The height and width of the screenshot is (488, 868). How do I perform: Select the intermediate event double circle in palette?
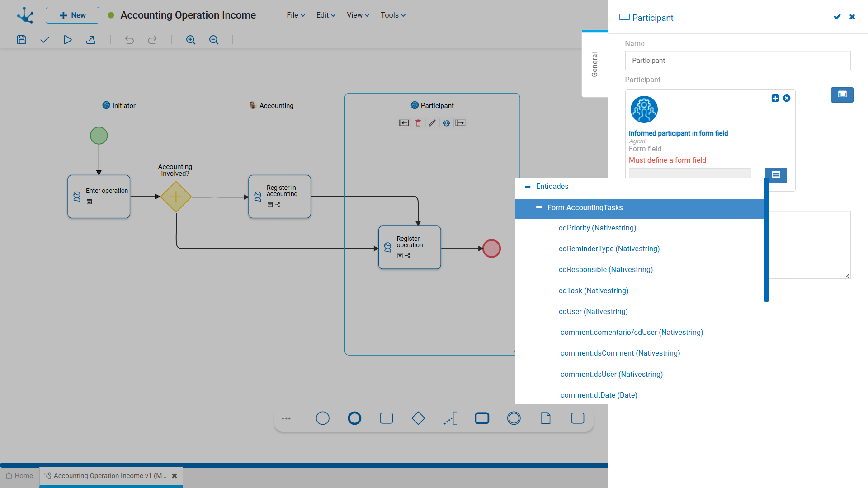[x=514, y=418]
